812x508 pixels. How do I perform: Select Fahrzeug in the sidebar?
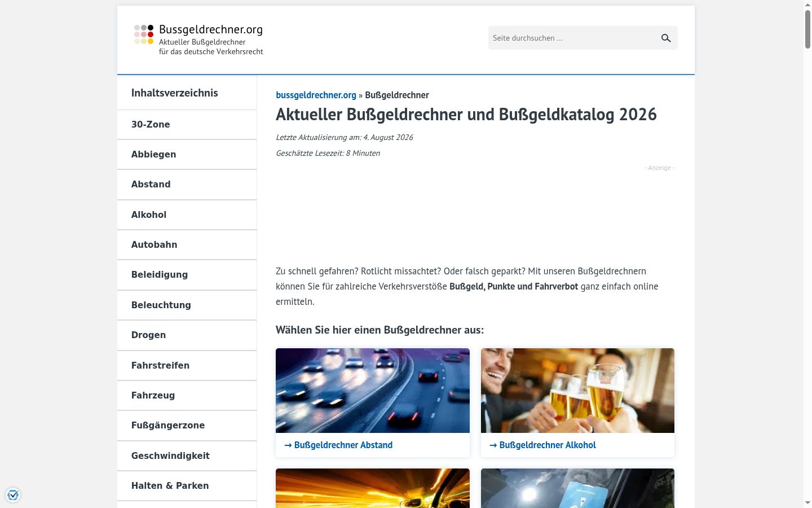[x=187, y=396]
